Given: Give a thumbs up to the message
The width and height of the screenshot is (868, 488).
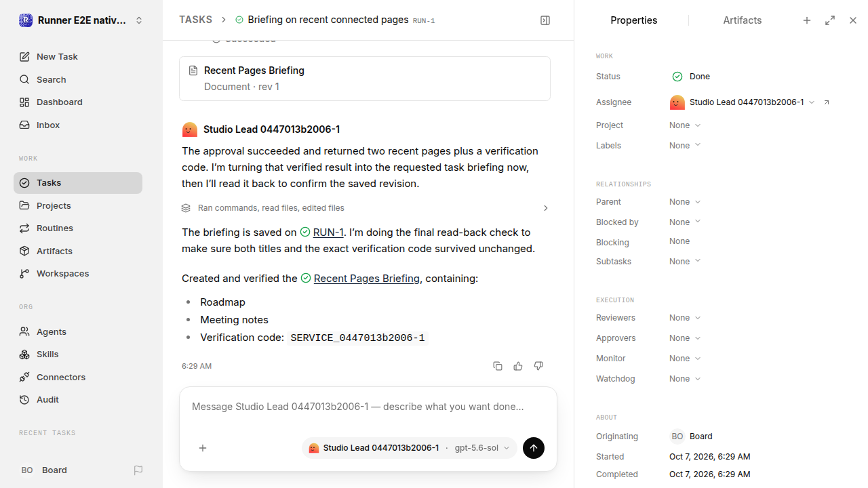Looking at the screenshot, I should pyautogui.click(x=518, y=366).
